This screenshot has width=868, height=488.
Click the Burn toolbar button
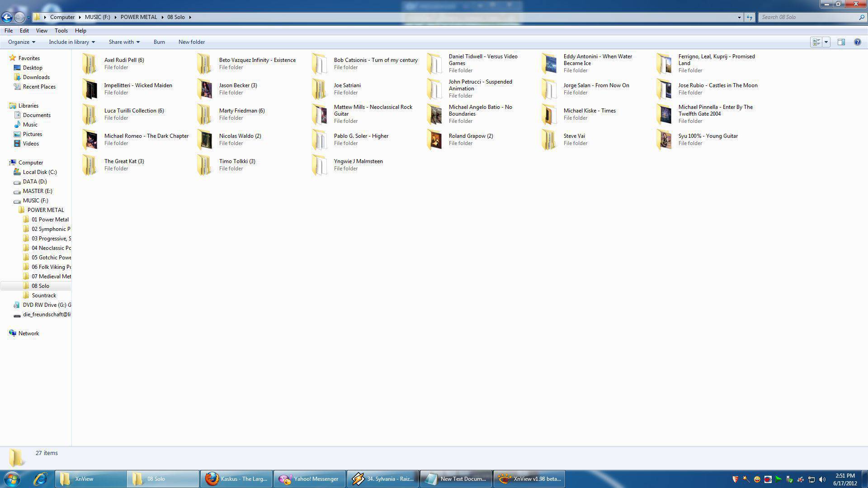(x=159, y=42)
